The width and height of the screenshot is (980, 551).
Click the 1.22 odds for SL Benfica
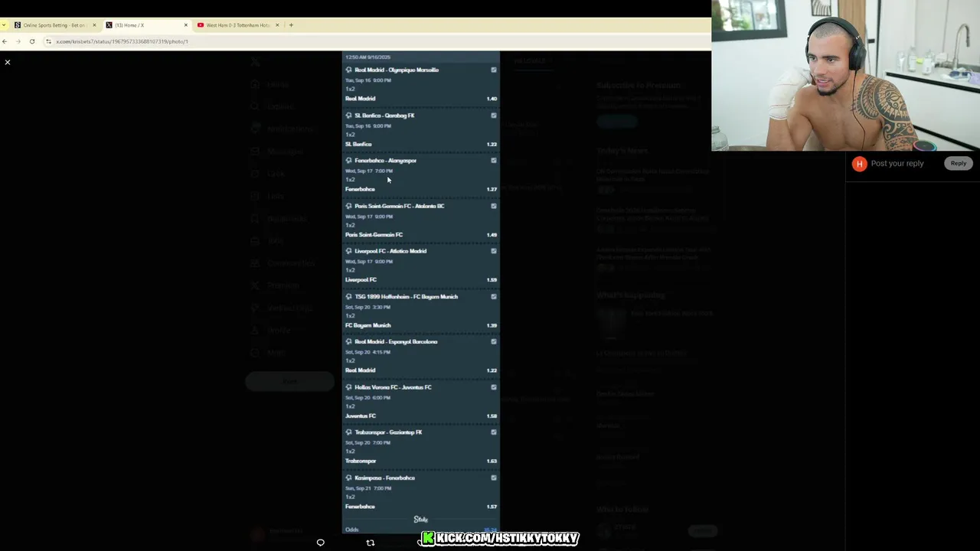coord(492,144)
